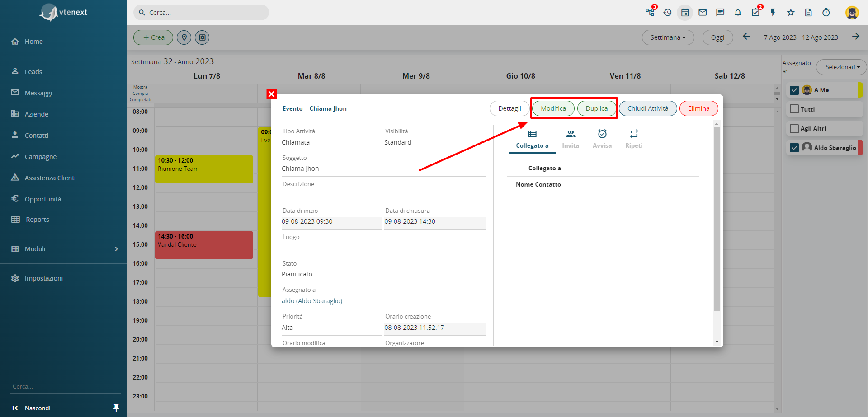Viewport: 868px width, 417px height.
Task: Toggle the Tutti checkbox
Action: pos(794,109)
